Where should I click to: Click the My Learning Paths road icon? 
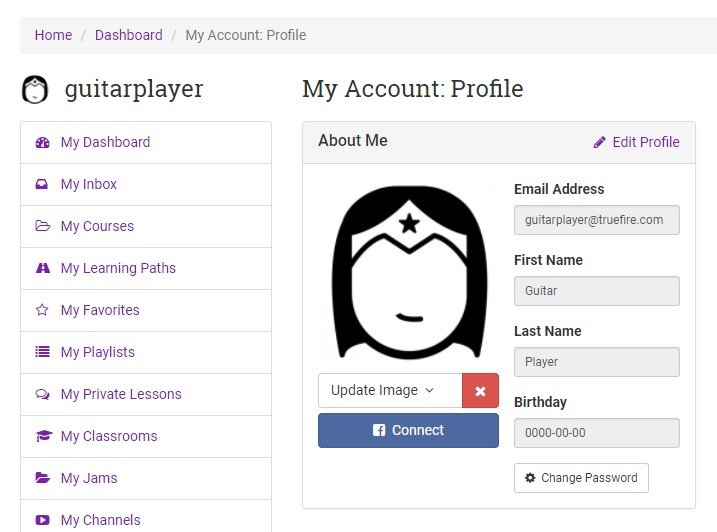pyautogui.click(x=42, y=269)
